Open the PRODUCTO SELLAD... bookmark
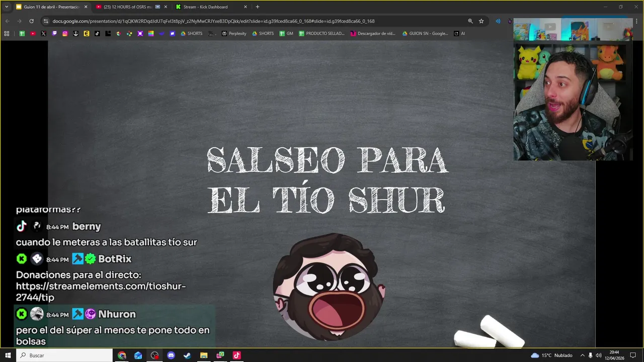This screenshot has height=362, width=644. pos(321,34)
